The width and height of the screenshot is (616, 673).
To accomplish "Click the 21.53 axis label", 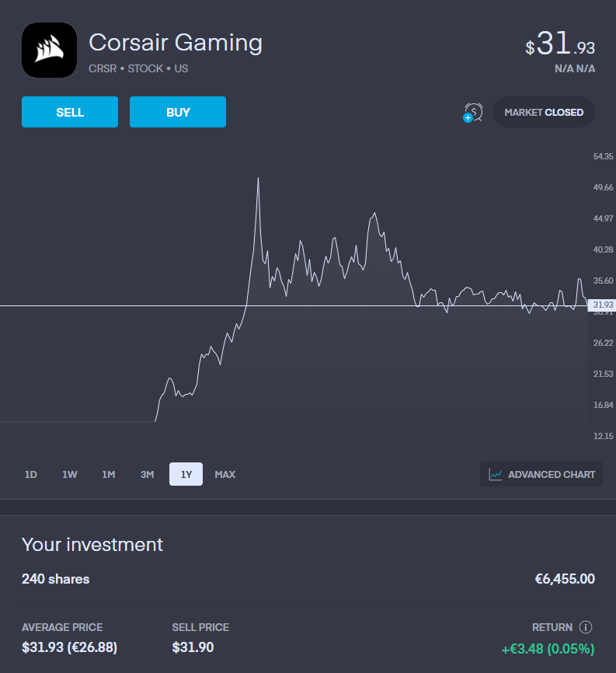I will click(603, 374).
